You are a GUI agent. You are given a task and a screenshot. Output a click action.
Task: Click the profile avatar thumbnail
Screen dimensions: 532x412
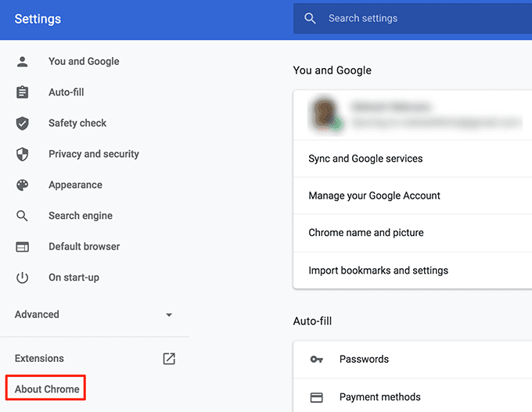point(323,114)
